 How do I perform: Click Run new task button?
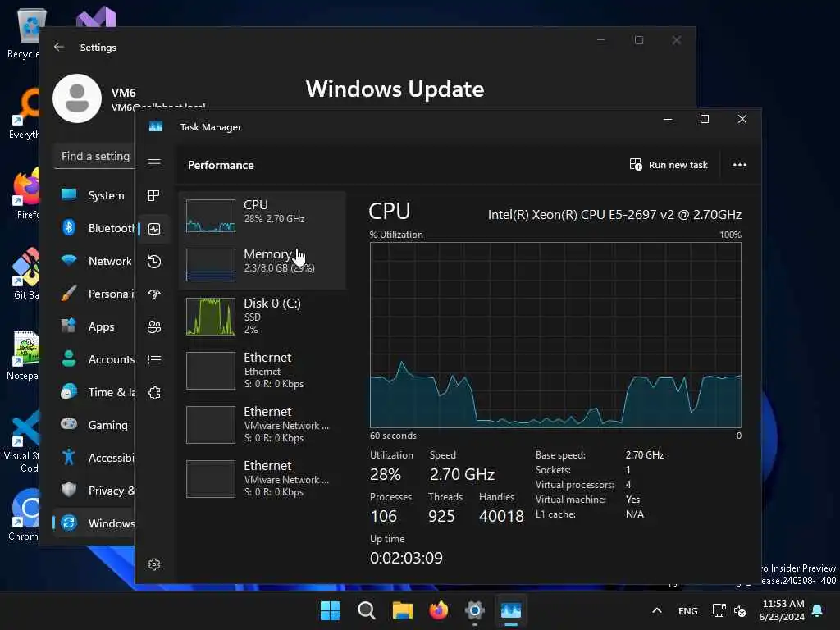(669, 164)
